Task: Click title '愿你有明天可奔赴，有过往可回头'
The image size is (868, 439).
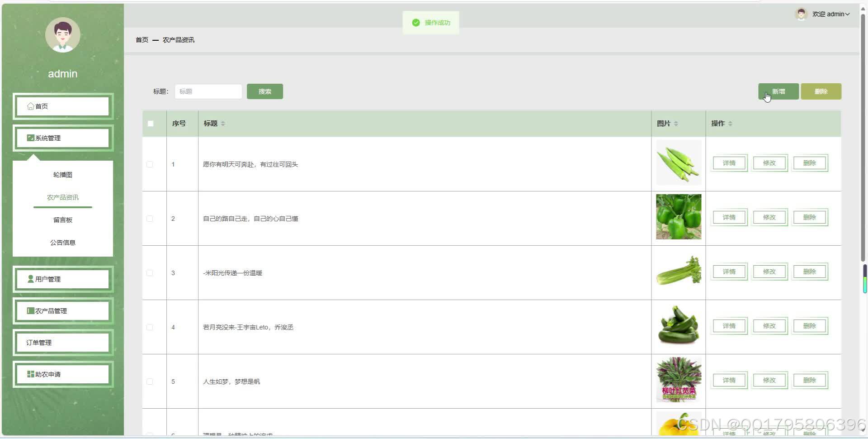Action: click(250, 164)
